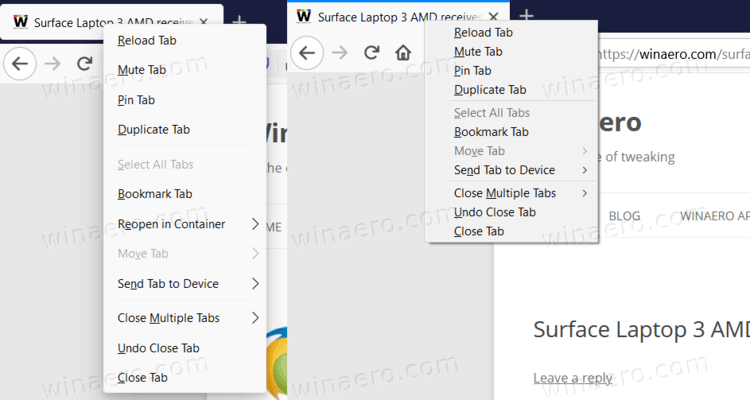Screen dimensions: 750x400
Task: Click Select All Tabs in left menu
Action: click(x=185, y=165)
